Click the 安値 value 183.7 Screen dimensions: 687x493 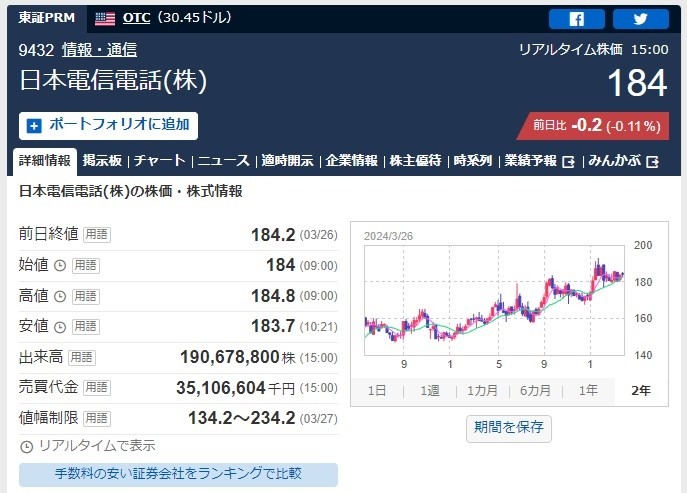273,326
